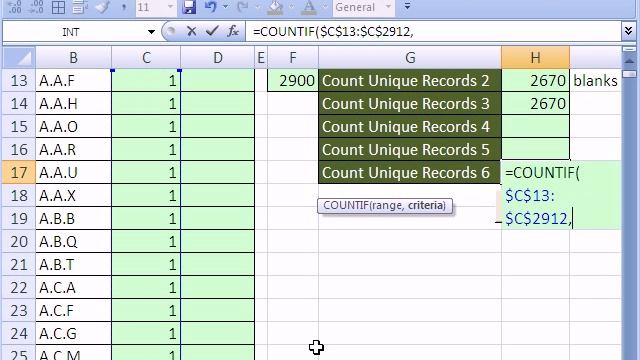Image resolution: width=640 pixels, height=360 pixels.
Task: Open Fill Color dropdown arrow
Action: coord(291,7)
